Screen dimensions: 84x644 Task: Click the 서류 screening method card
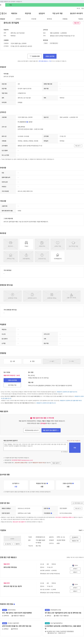(13, 361)
